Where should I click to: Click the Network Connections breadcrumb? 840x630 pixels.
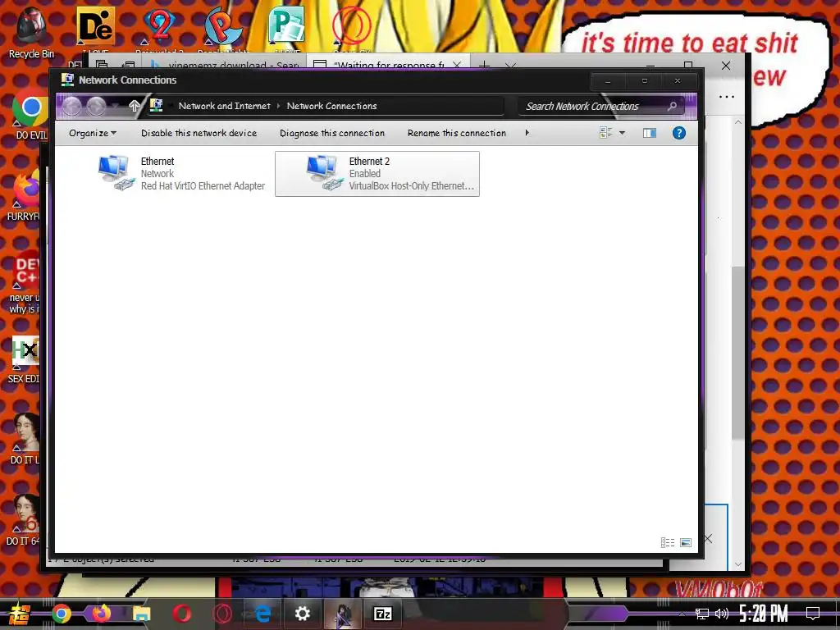(x=331, y=106)
